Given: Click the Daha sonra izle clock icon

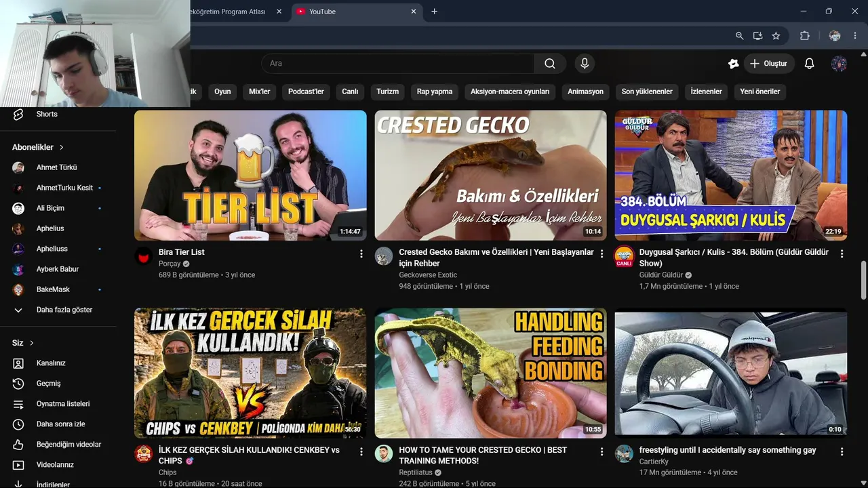Looking at the screenshot, I should (x=18, y=424).
